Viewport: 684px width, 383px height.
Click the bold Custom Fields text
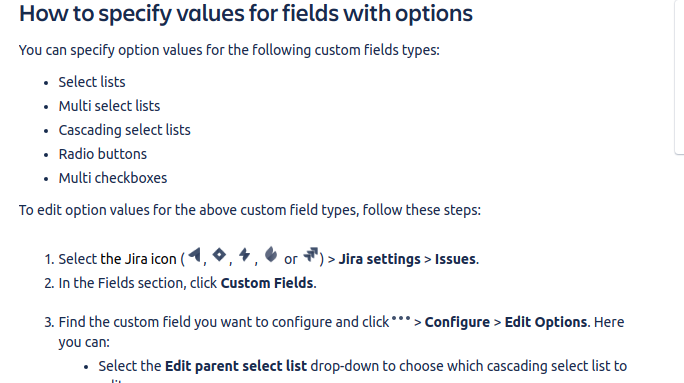click(267, 283)
